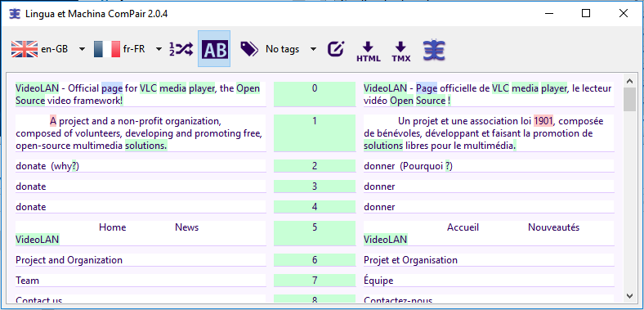The height and width of the screenshot is (310, 644).
Task: Click the scrollbar up arrow
Action: tap(628, 80)
